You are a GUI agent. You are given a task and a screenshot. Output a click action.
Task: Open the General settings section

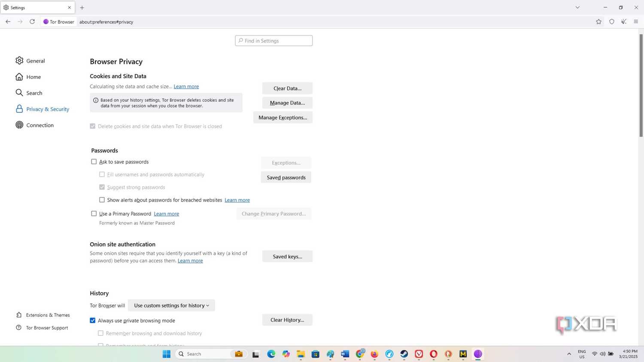coord(30,61)
